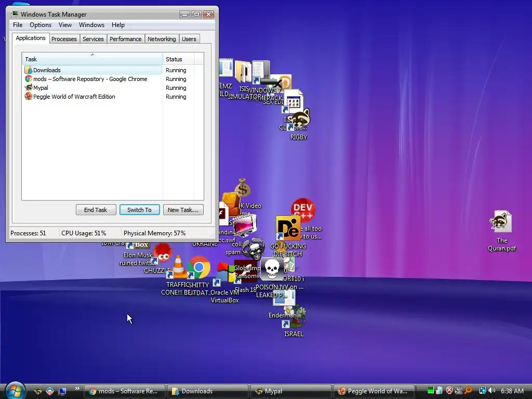Select the skull with headphones desktop icon
The width and height of the screenshot is (532, 399).
[x=254, y=248]
